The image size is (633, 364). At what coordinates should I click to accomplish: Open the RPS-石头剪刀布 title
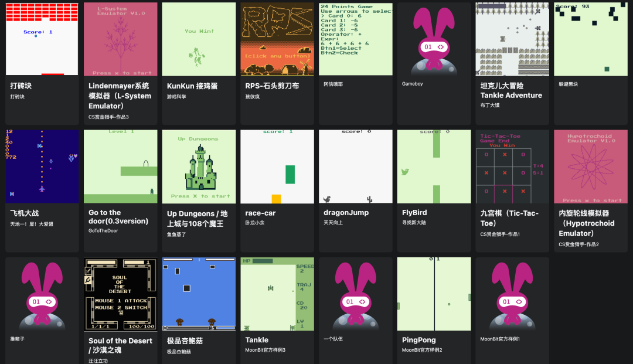(x=272, y=86)
